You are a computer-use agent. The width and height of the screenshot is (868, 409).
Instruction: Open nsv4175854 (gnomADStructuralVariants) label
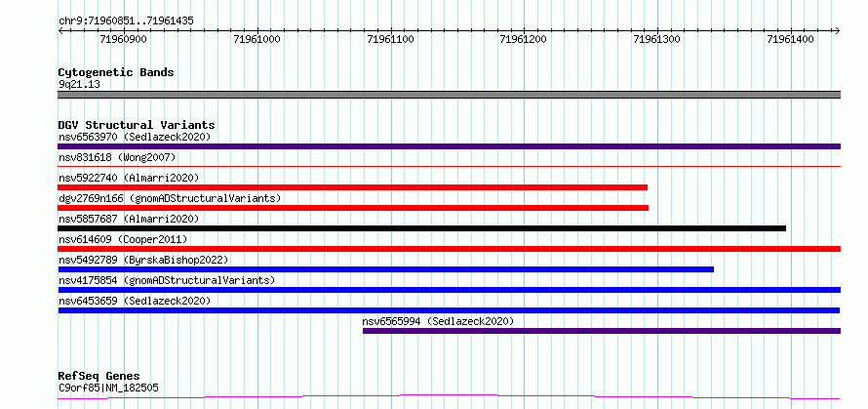167,280
